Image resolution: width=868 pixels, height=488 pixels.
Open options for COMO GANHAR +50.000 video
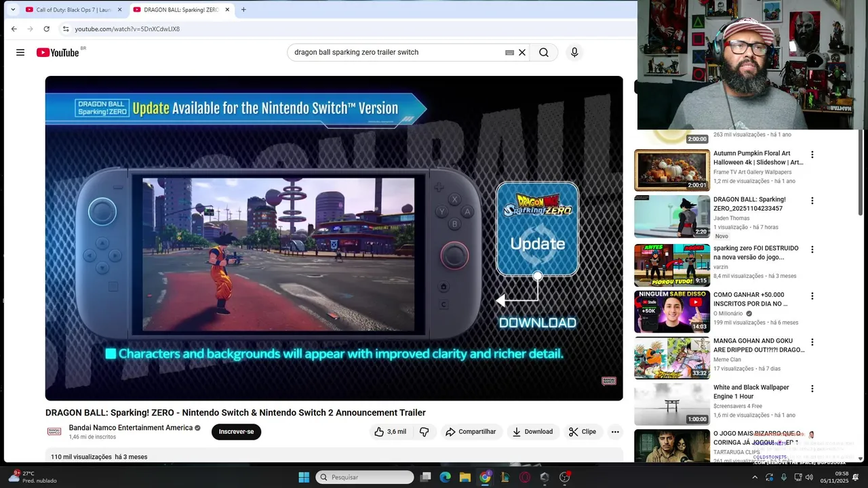pos(812,296)
